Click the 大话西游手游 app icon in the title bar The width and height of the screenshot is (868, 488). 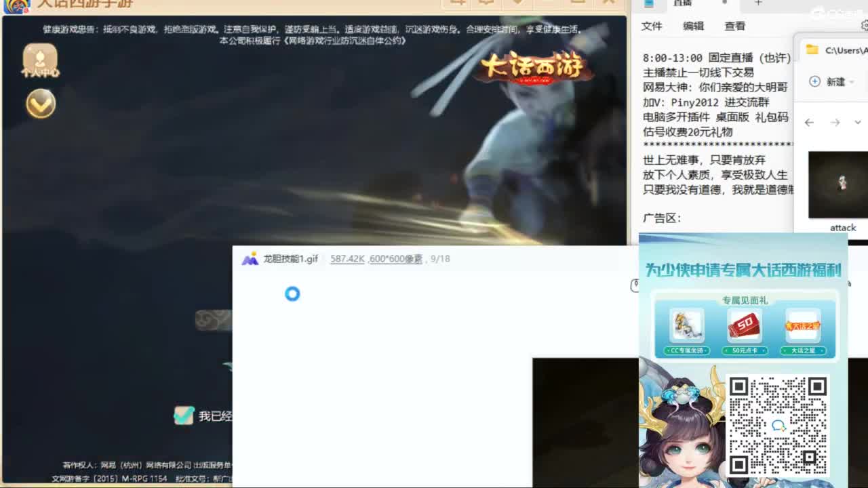[16, 4]
